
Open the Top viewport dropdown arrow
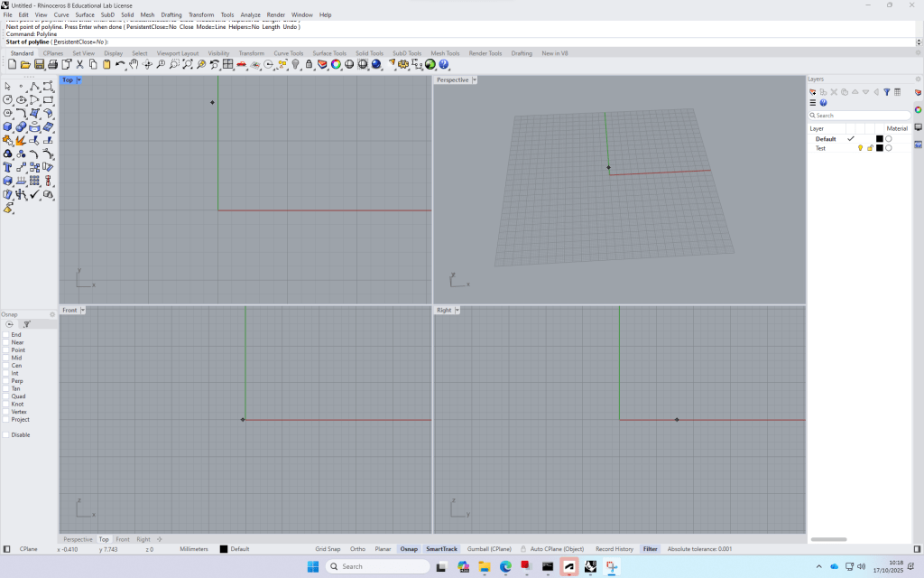coord(79,80)
